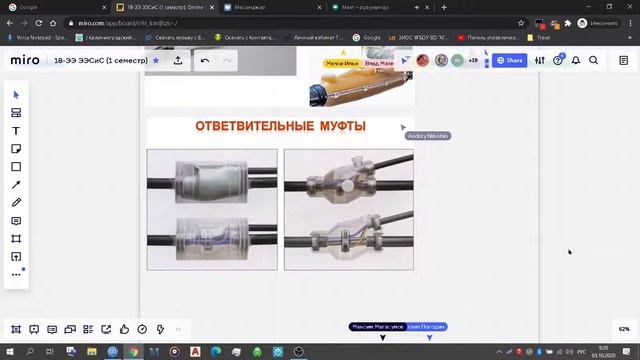The height and width of the screenshot is (360, 640).
Task: Start voting with the thumbs-up icon
Action: 124,329
